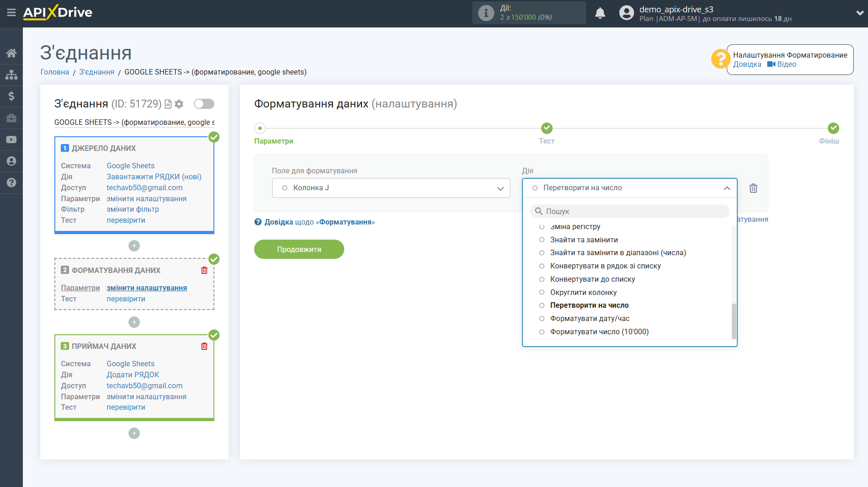Select Форматувати дату/час option
868x487 pixels.
tap(590, 319)
